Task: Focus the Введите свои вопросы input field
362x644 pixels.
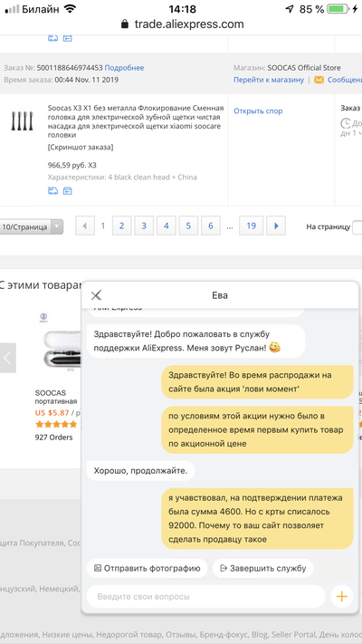Action: 206,596
